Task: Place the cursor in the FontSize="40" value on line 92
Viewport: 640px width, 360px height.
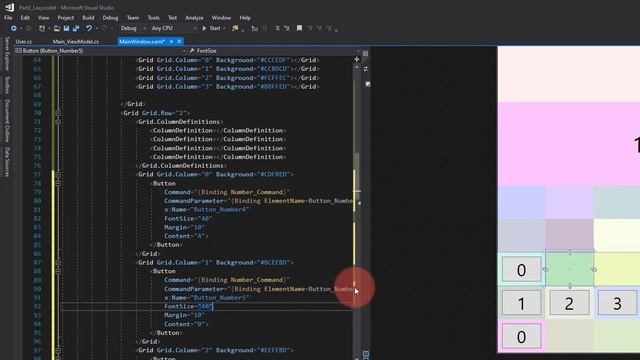Action: 204,307
